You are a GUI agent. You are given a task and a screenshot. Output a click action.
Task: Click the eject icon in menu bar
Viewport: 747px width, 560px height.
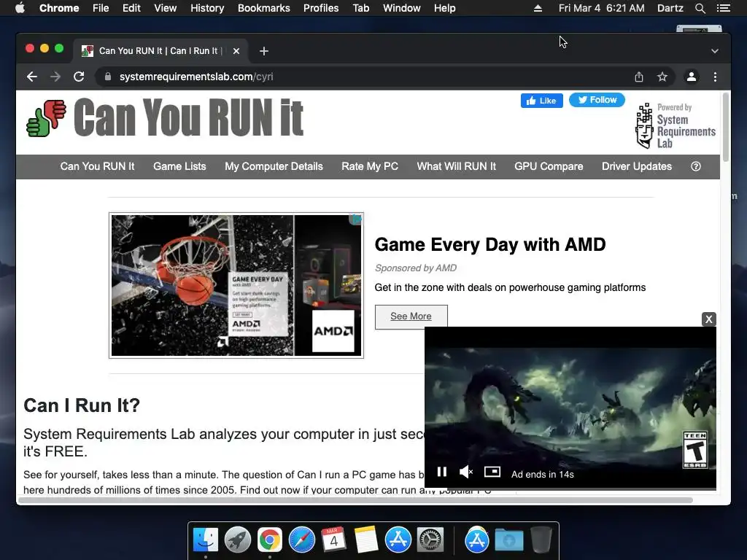(x=538, y=8)
